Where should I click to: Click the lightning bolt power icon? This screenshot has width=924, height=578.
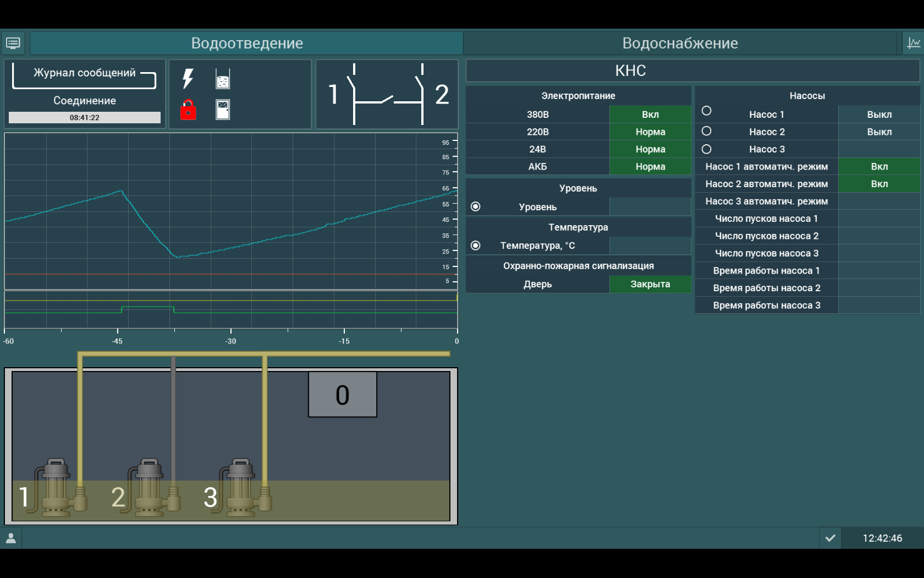point(188,79)
